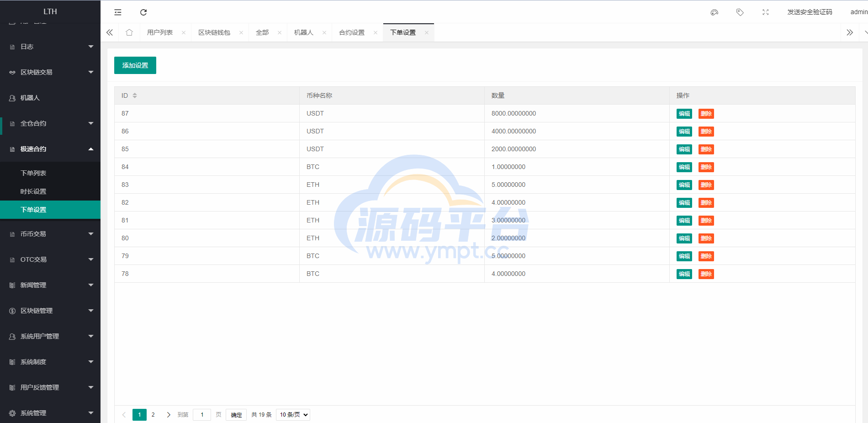
Task: Delete row 87 USDT setting
Action: click(x=706, y=114)
